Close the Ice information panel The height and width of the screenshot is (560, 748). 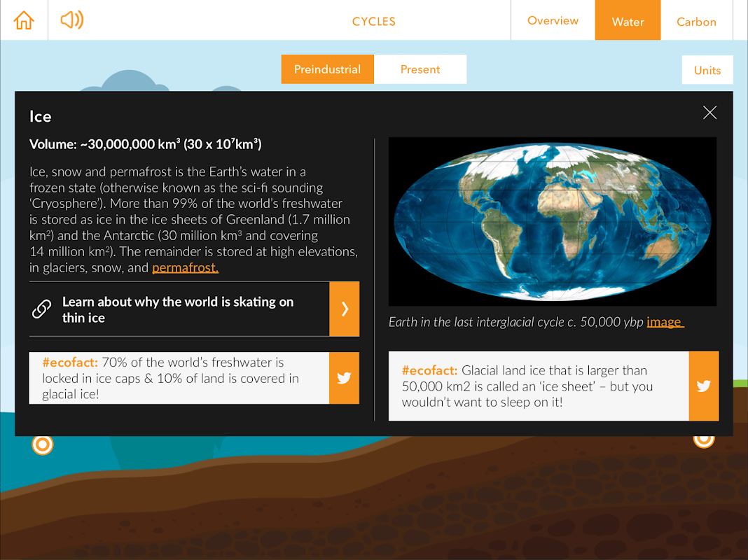pyautogui.click(x=709, y=113)
